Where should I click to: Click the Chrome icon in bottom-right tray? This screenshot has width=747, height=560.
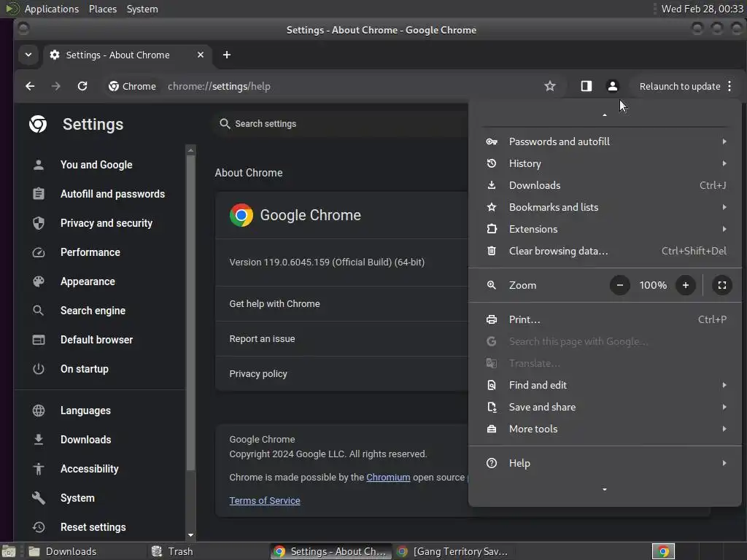pyautogui.click(x=663, y=551)
